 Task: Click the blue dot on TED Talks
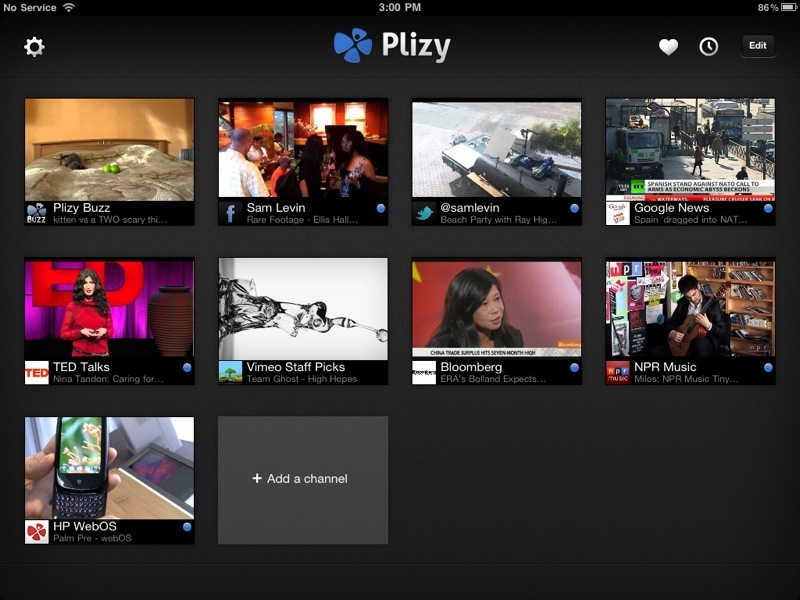[187, 367]
